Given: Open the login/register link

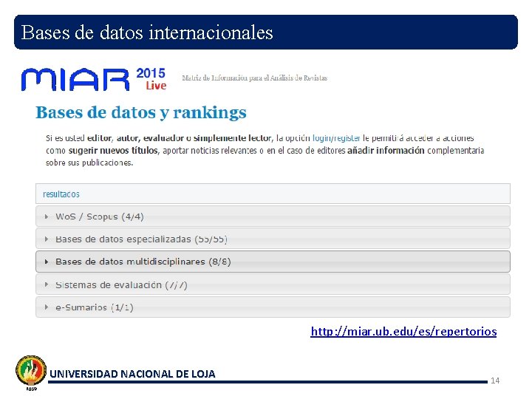Looking at the screenshot, I should click(336, 138).
